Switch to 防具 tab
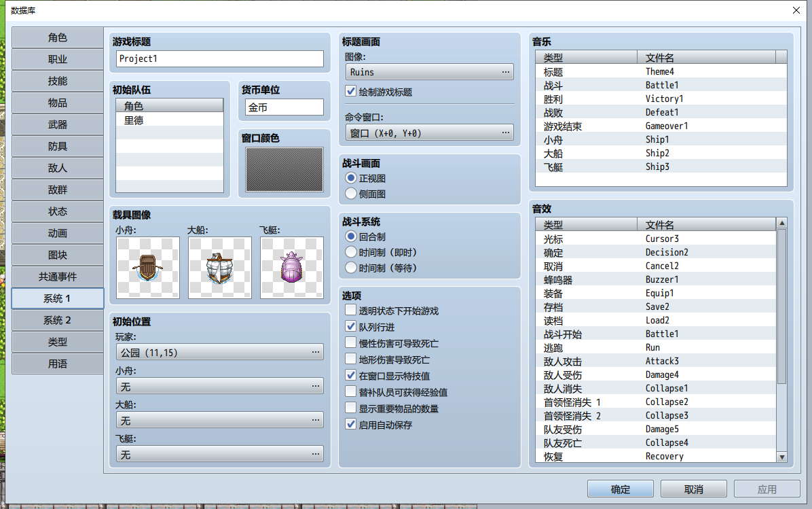The height and width of the screenshot is (509, 812). 58,146
